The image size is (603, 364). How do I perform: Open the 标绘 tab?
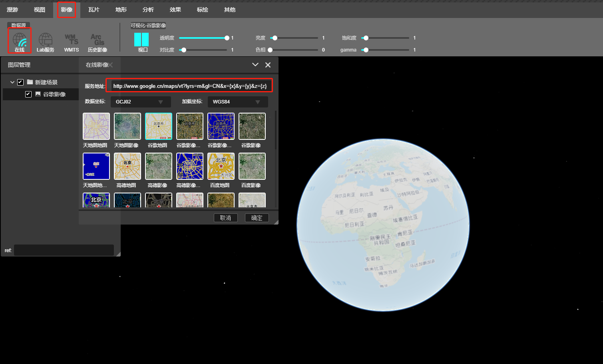pyautogui.click(x=203, y=10)
